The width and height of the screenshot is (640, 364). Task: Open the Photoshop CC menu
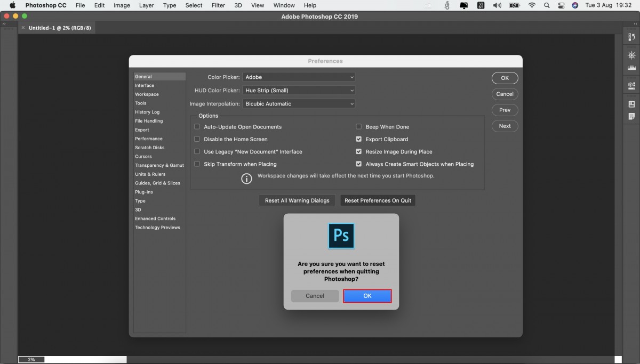point(46,5)
